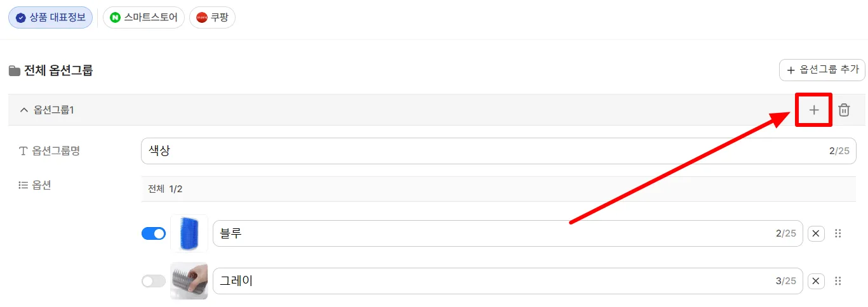Click the 색상 option group name field
The height and width of the screenshot is (307, 868).
point(498,151)
